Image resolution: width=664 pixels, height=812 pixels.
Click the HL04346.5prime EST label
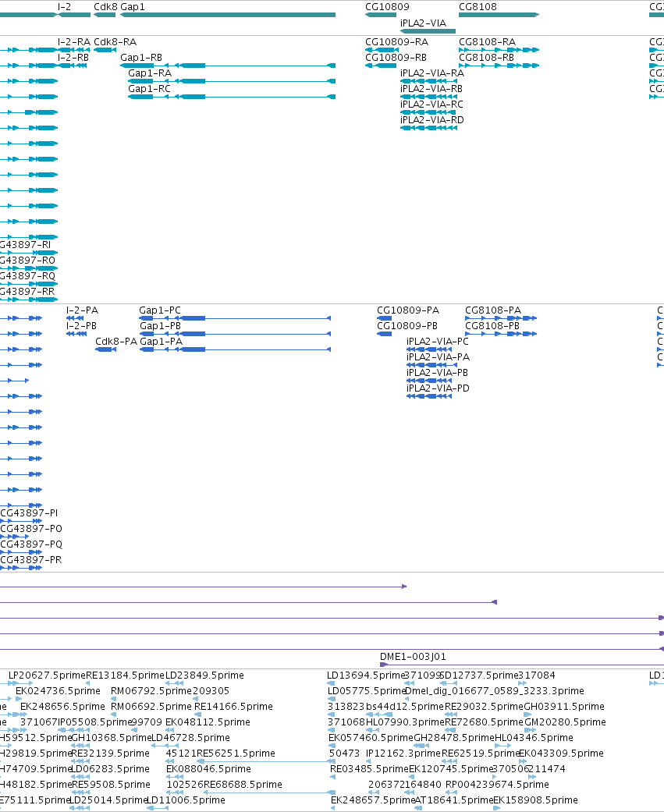534,737
